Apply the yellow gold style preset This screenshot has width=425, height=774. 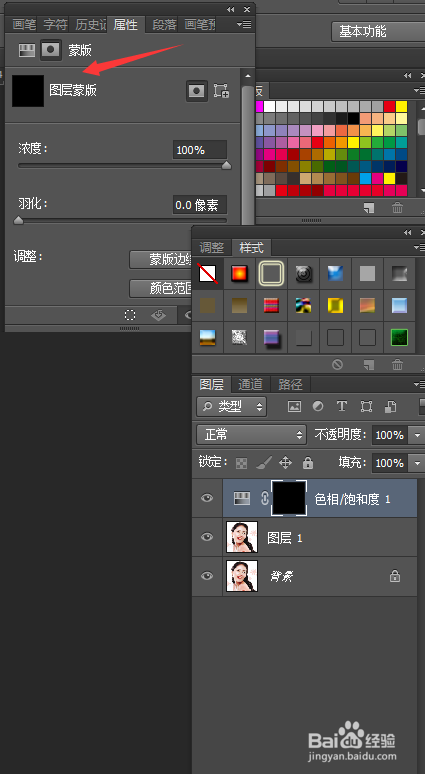pos(336,306)
